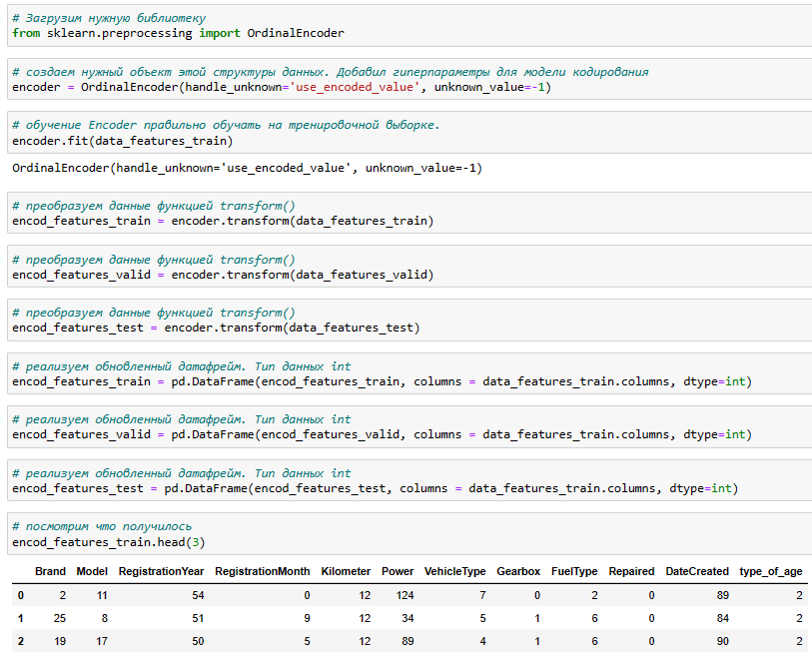Click the encod_features_test transform cell

[409, 320]
